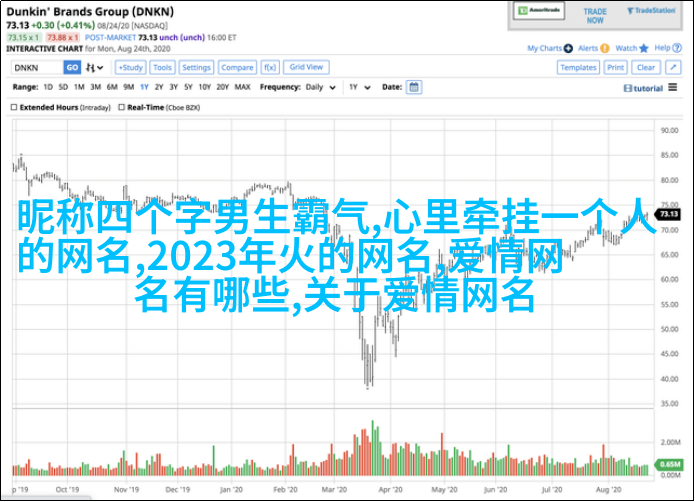695x502 pixels.
Task: Open Alerts link
Action: click(588, 48)
